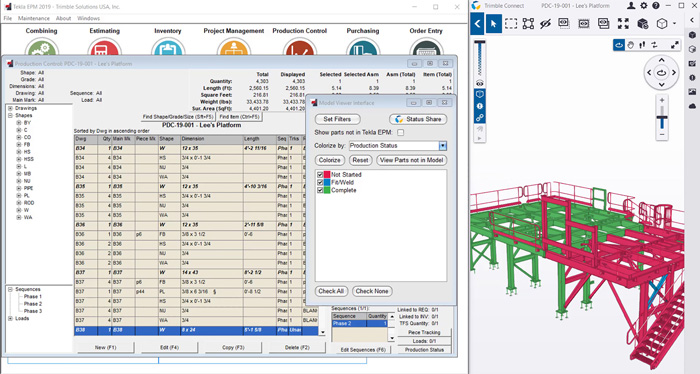Open the dropdown arrow beside cube view icon
Viewport: 700px width, 374px height.
[674, 24]
